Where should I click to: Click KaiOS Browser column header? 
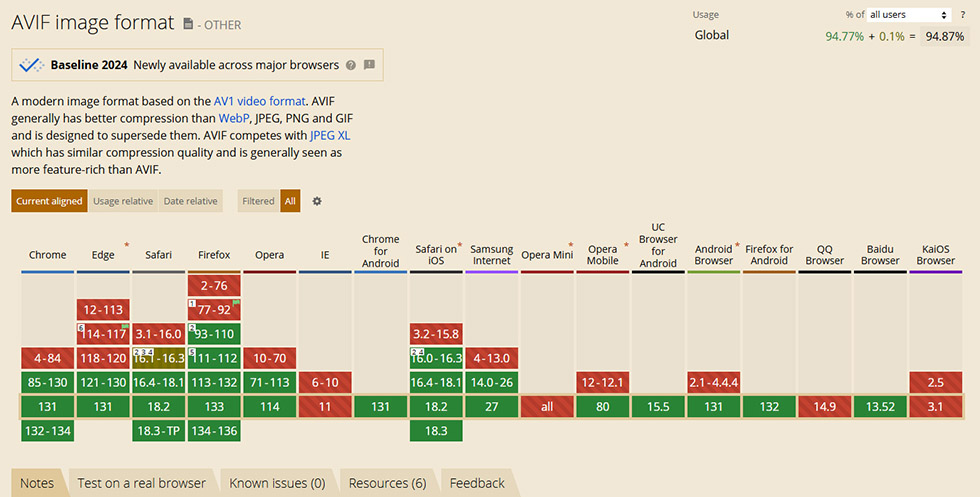[936, 254]
